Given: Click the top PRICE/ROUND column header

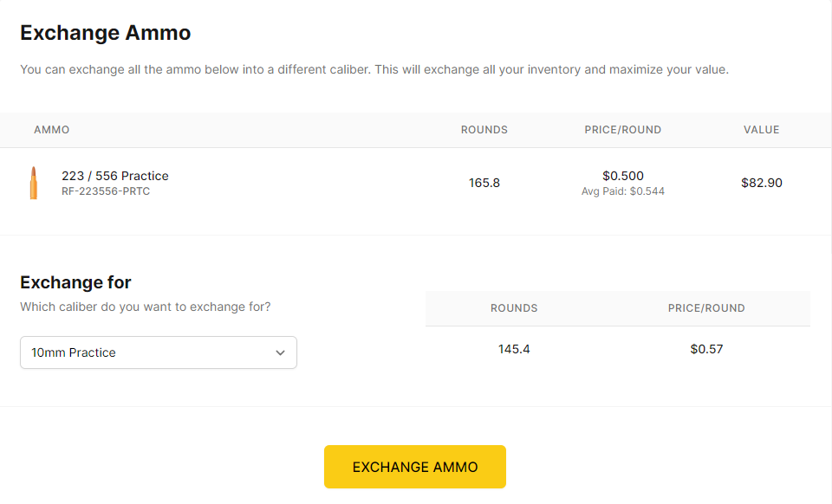Looking at the screenshot, I should tap(623, 130).
